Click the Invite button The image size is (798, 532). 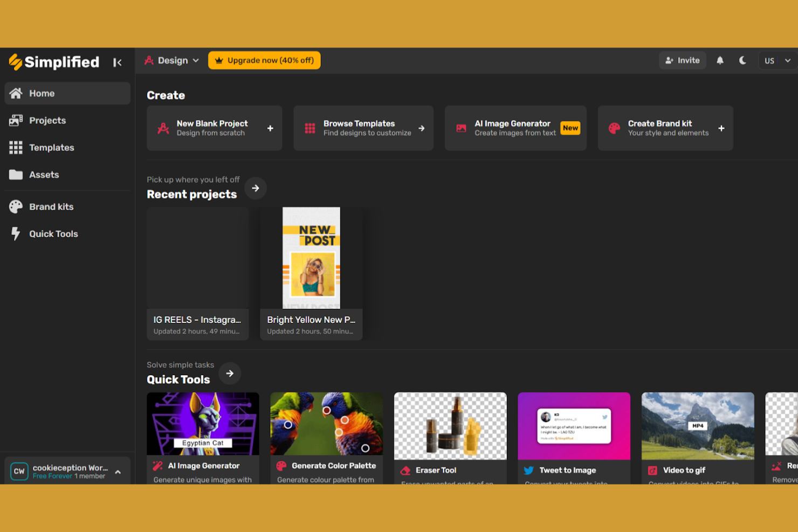[682, 60]
